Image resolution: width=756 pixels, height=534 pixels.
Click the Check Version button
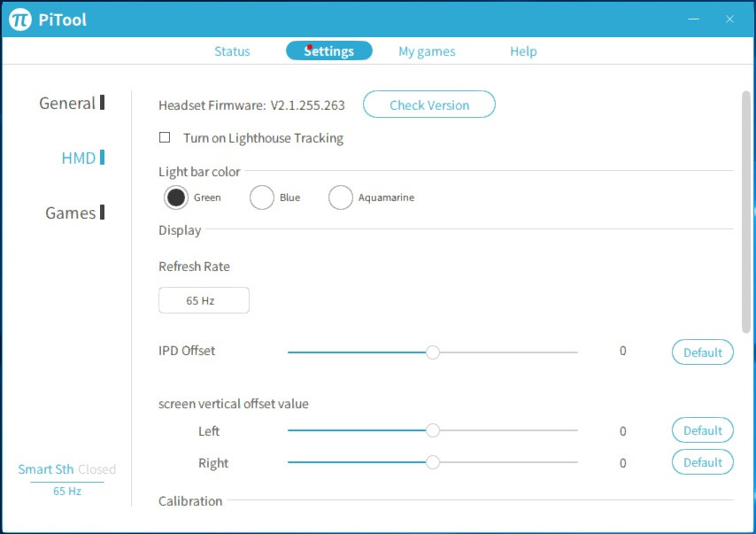[429, 104]
